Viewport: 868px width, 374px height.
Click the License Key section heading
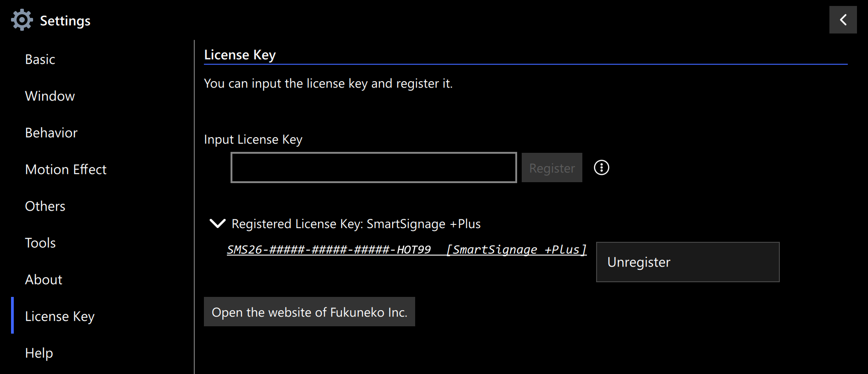pyautogui.click(x=240, y=55)
